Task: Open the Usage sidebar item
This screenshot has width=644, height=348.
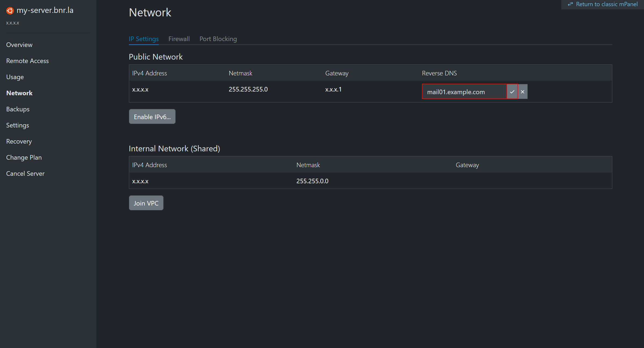Action: point(15,77)
